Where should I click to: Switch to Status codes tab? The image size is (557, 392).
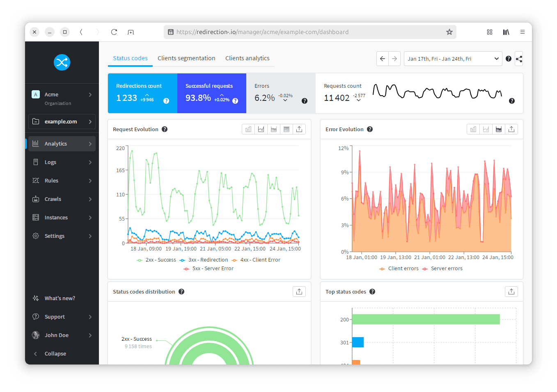point(130,58)
